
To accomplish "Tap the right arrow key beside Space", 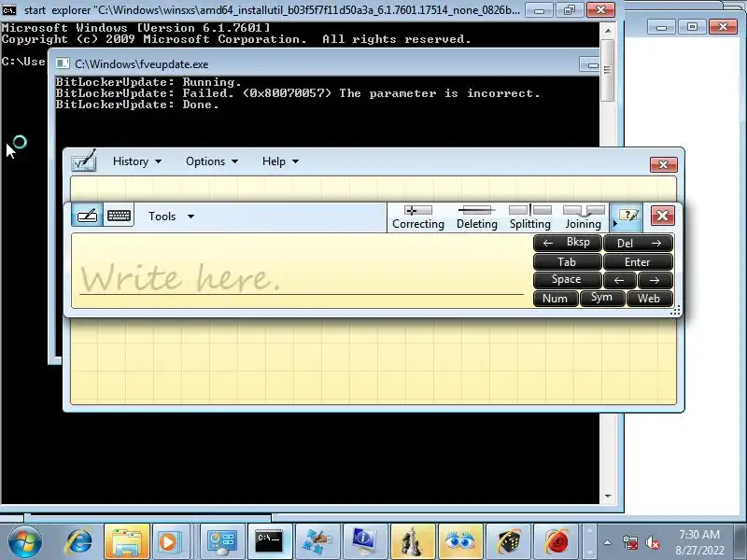I will pos(655,281).
